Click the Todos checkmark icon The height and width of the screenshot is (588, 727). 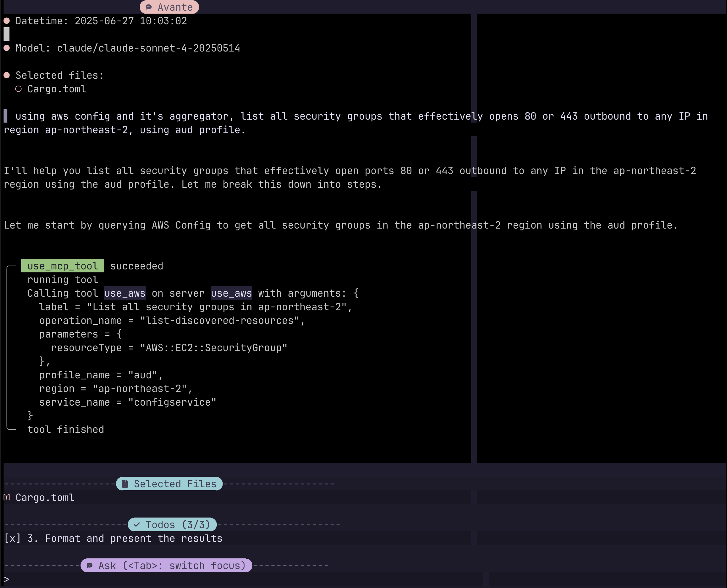[x=137, y=525]
